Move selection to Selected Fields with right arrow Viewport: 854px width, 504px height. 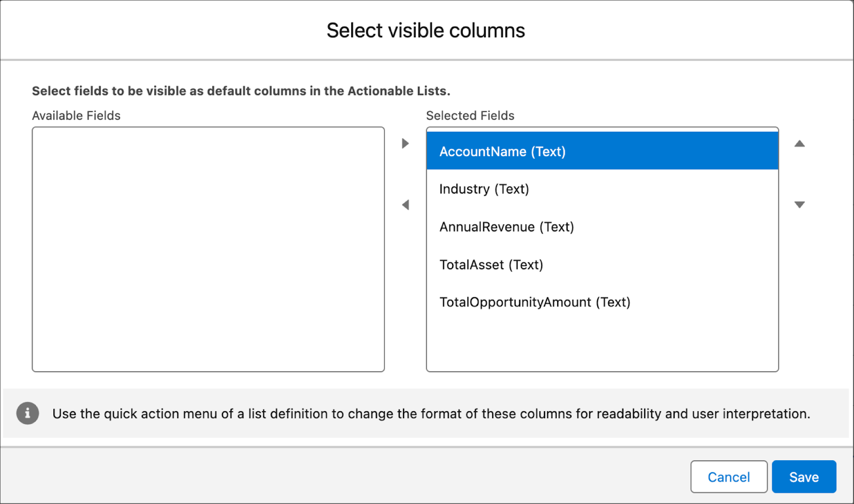[x=405, y=143]
